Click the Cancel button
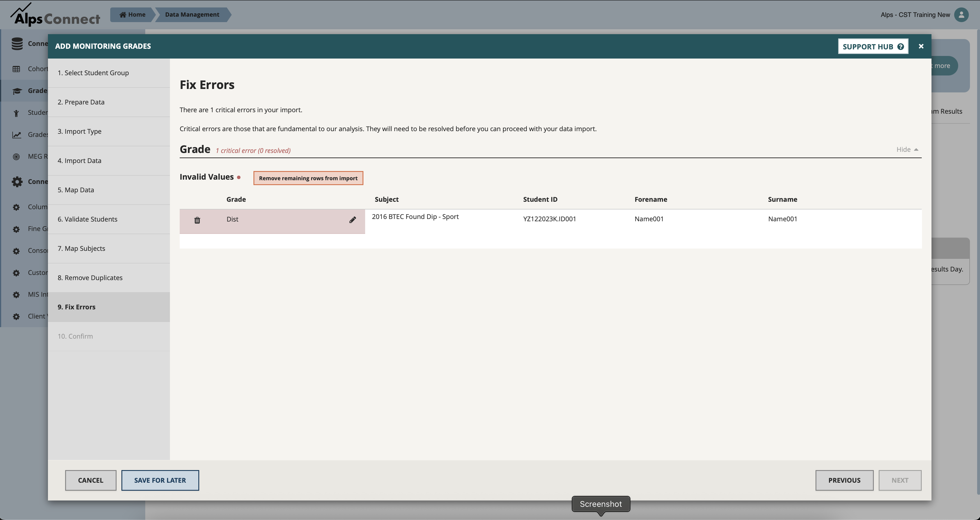 click(x=90, y=480)
